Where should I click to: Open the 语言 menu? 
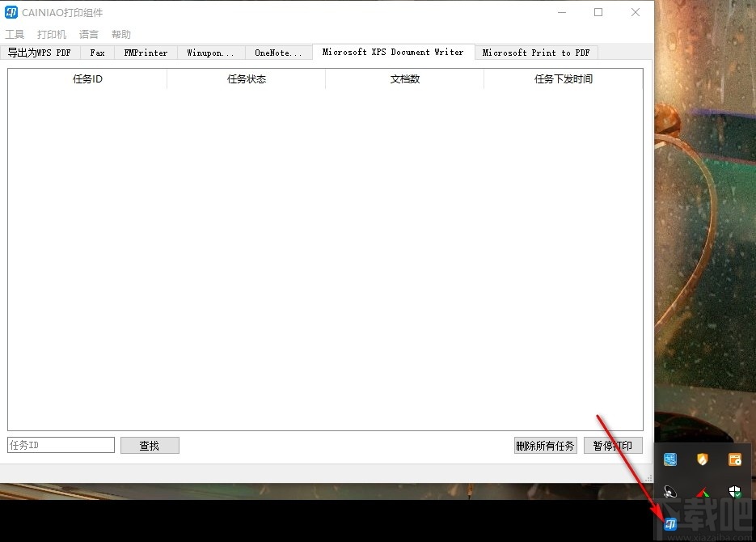point(89,34)
